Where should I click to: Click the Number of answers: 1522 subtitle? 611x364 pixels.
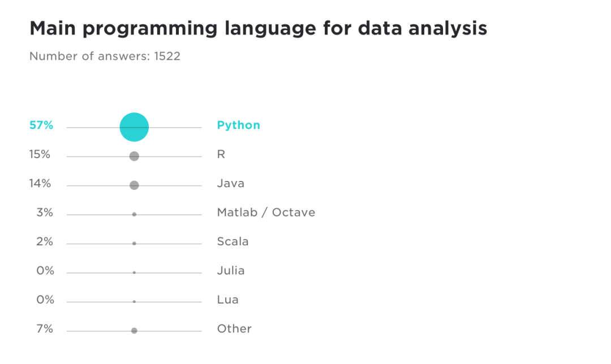click(105, 56)
